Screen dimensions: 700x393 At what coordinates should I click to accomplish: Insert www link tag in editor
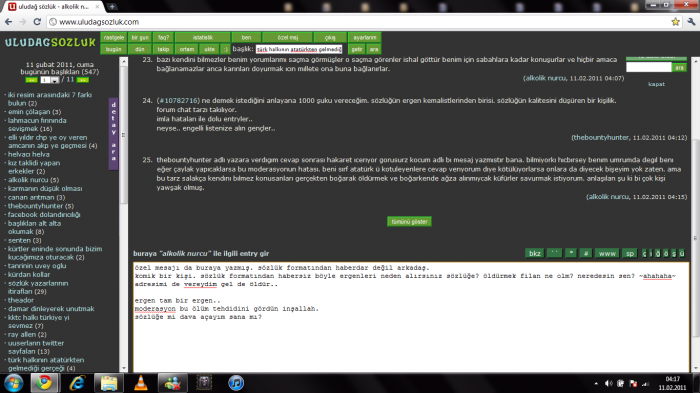tap(607, 253)
